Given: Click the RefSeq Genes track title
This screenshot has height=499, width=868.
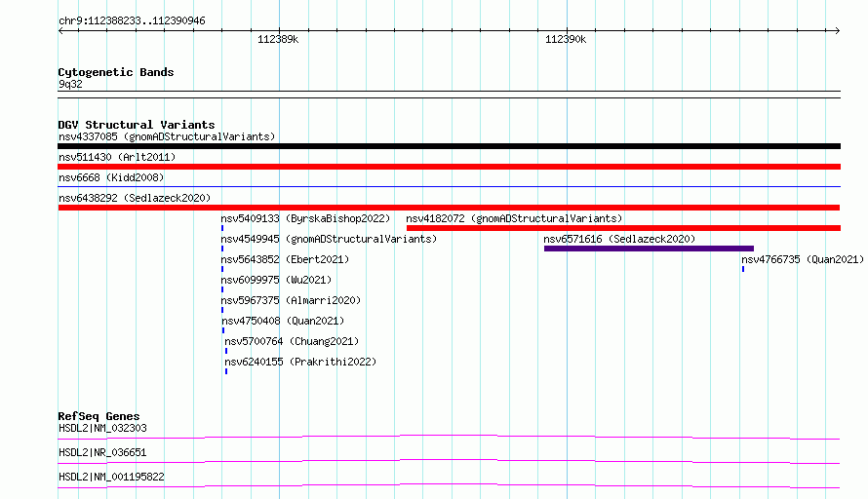Looking at the screenshot, I should pyautogui.click(x=99, y=416).
